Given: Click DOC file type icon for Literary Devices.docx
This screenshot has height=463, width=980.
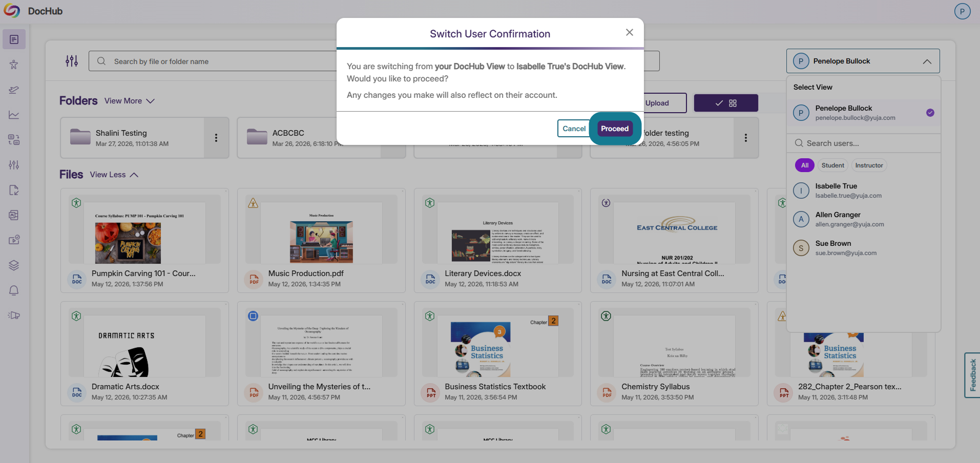Looking at the screenshot, I should (430, 279).
